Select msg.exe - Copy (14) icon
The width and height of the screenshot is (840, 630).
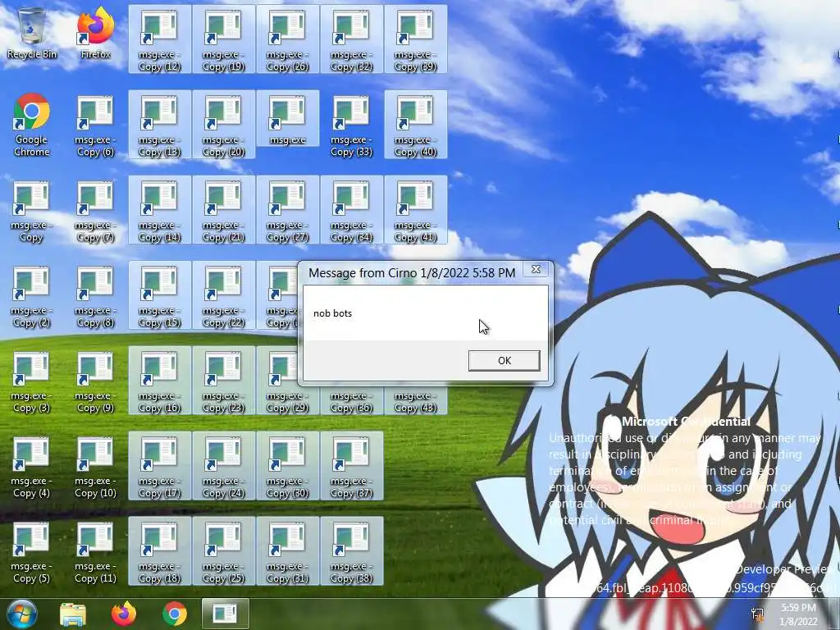(160, 210)
